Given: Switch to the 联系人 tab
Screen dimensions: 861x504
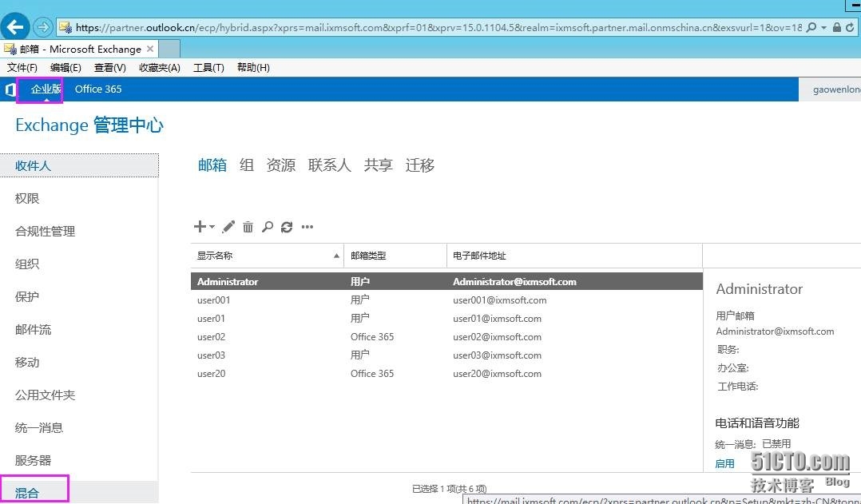Looking at the screenshot, I should (329, 165).
